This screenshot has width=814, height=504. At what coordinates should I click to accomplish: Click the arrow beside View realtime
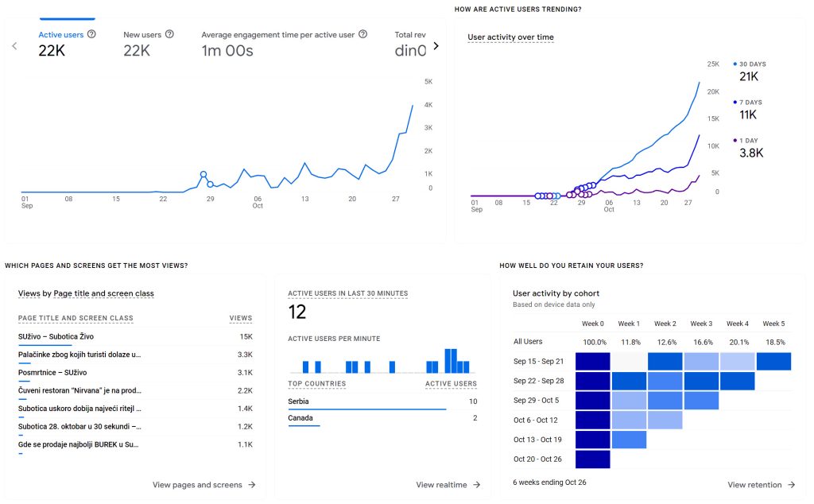click(477, 485)
